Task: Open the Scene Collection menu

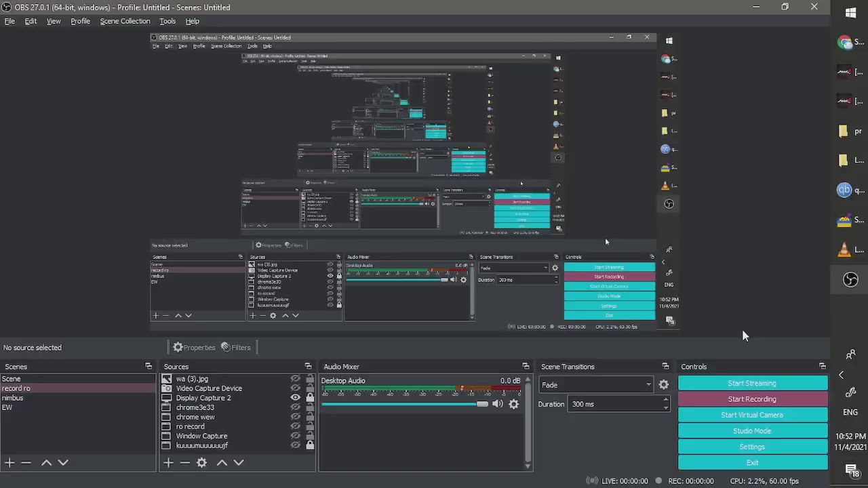Action: coord(125,21)
